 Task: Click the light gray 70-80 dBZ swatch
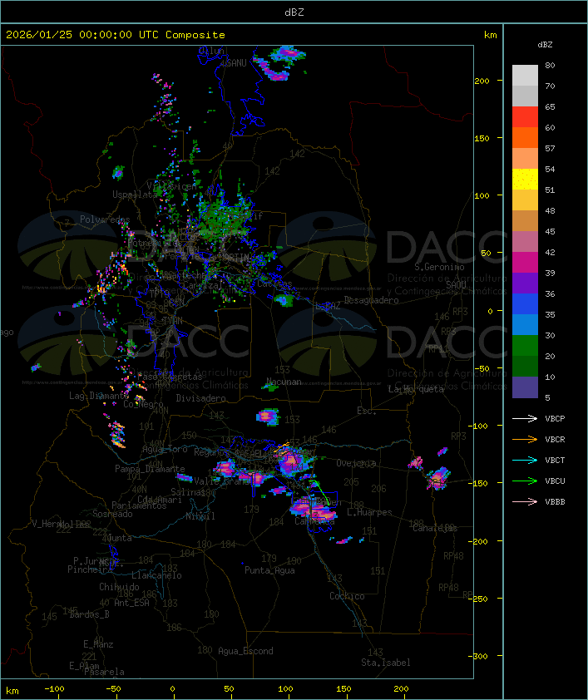point(525,76)
